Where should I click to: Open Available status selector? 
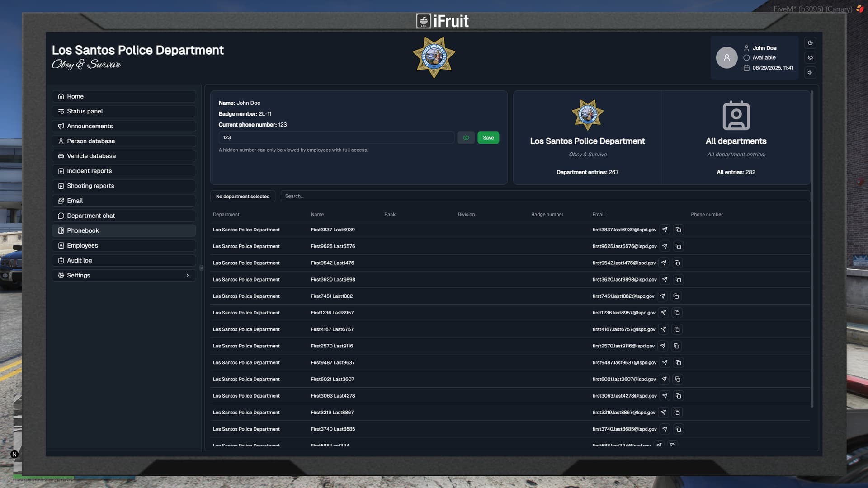[764, 58]
